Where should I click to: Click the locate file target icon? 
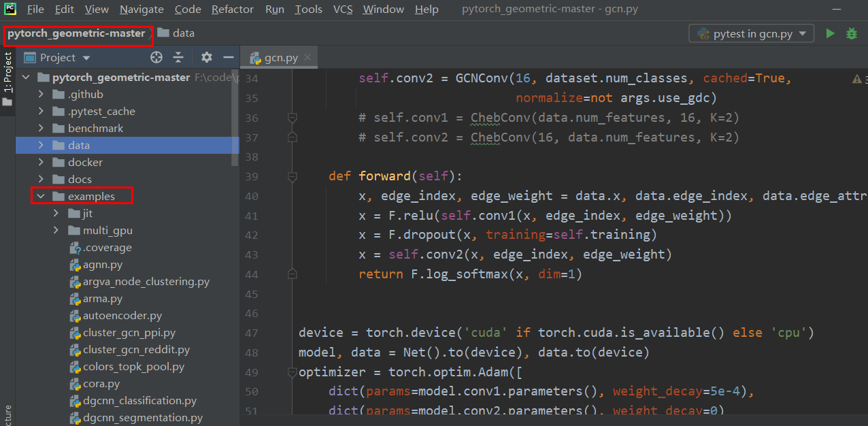click(156, 58)
